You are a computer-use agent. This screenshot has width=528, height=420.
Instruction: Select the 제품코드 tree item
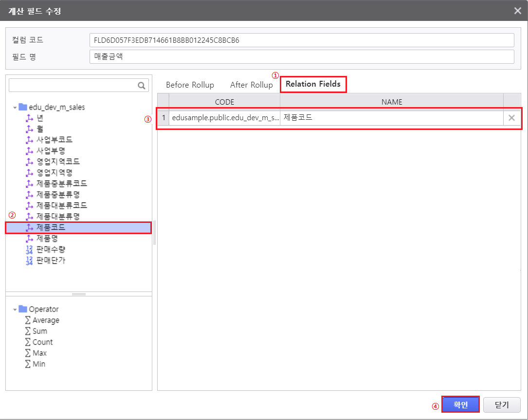51,227
